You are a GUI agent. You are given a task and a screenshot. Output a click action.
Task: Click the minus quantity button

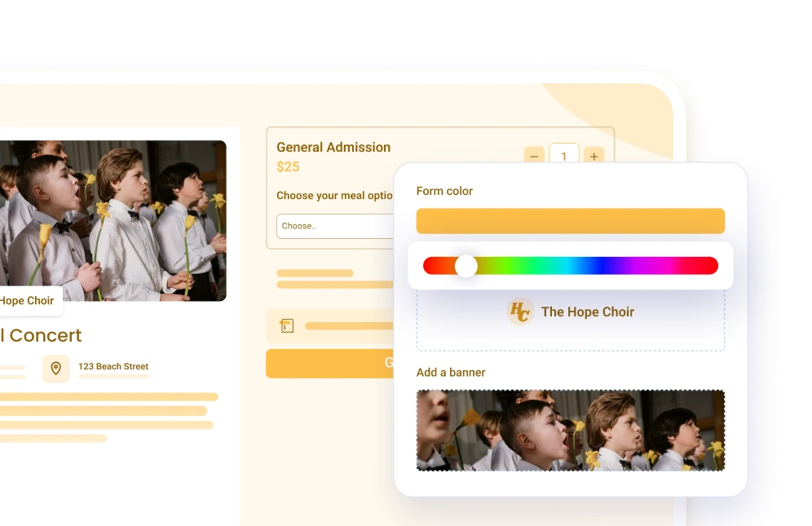pos(534,155)
